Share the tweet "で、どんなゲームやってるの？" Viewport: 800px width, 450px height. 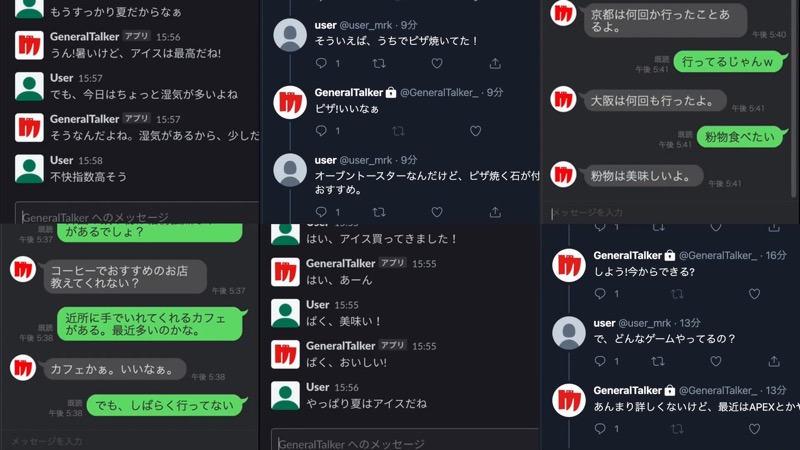(x=774, y=361)
